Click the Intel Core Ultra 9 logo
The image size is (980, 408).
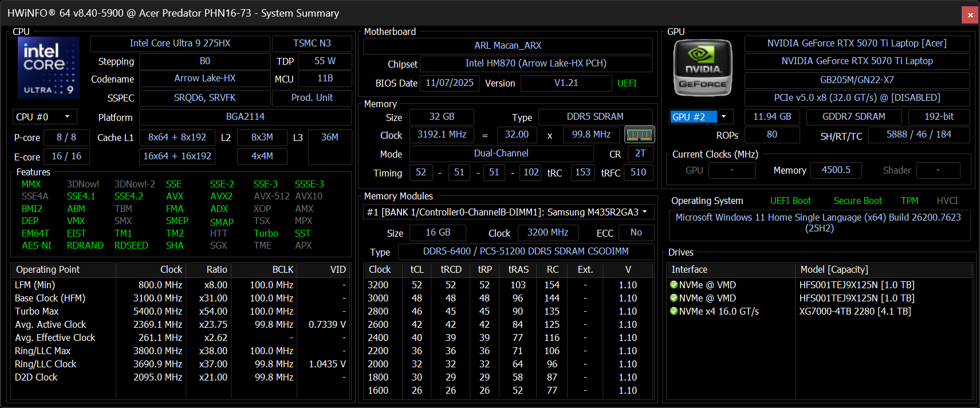tap(49, 67)
